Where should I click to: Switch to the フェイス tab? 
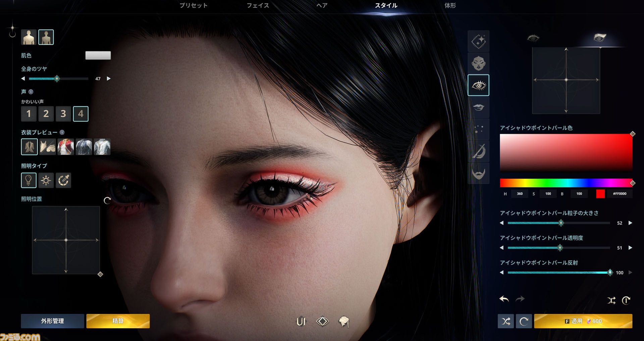[258, 6]
